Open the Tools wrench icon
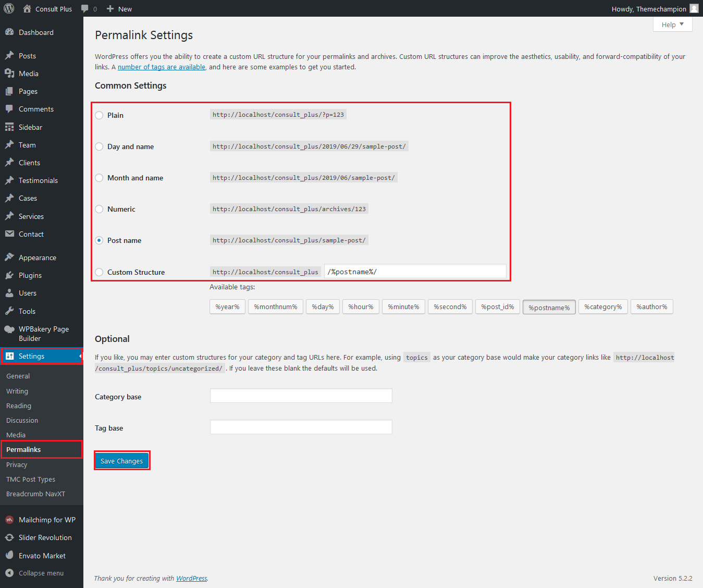Viewport: 703px width, 588px height. click(x=9, y=311)
